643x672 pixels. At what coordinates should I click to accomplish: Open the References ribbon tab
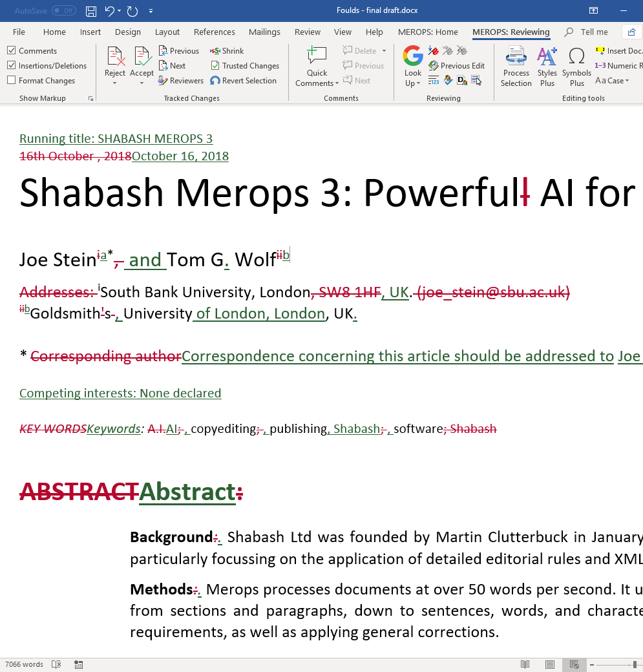[x=214, y=32]
